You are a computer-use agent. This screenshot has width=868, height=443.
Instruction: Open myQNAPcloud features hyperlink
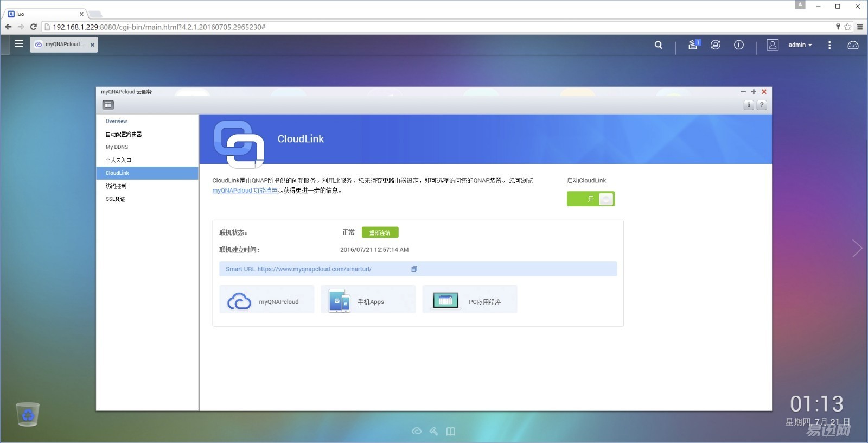click(x=244, y=191)
